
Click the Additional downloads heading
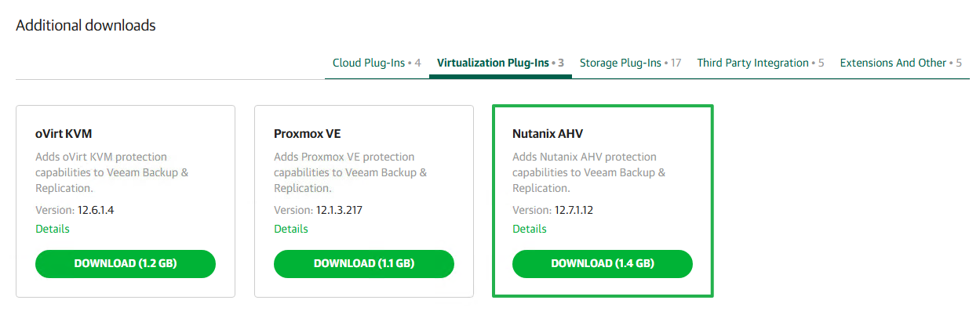[86, 26]
